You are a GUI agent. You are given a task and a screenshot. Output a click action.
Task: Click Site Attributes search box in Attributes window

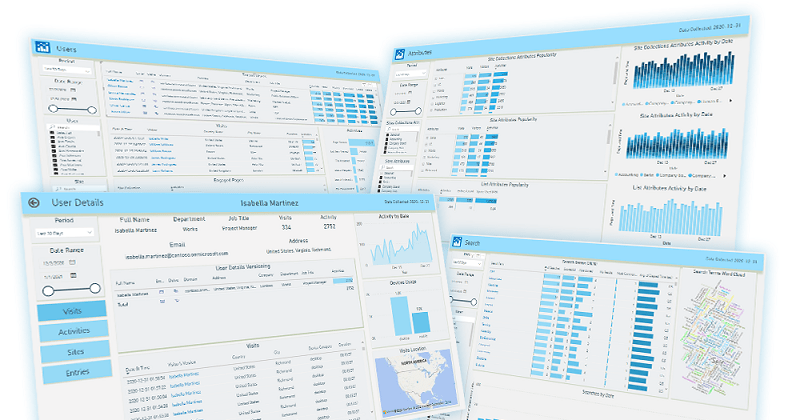tap(396, 167)
